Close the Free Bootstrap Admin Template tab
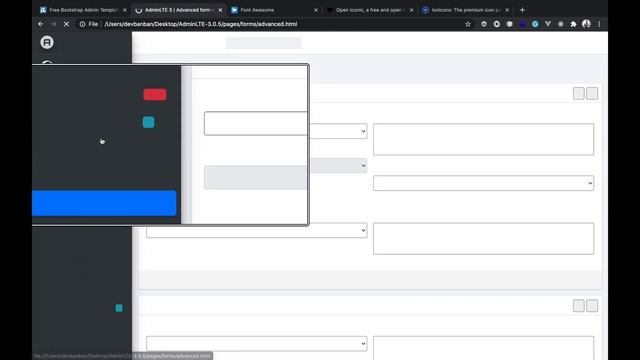Image resolution: width=640 pixels, height=360 pixels. [124, 10]
